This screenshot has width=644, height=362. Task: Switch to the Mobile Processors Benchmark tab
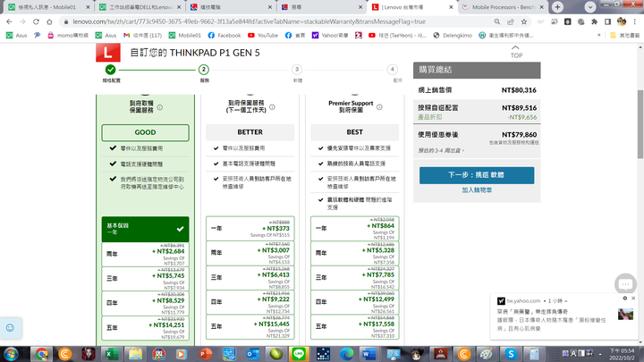point(503,7)
